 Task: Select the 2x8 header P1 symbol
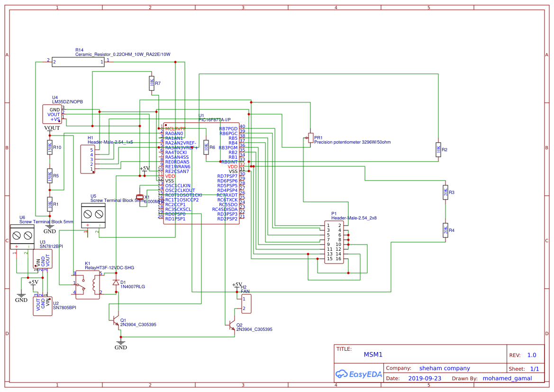tap(335, 243)
